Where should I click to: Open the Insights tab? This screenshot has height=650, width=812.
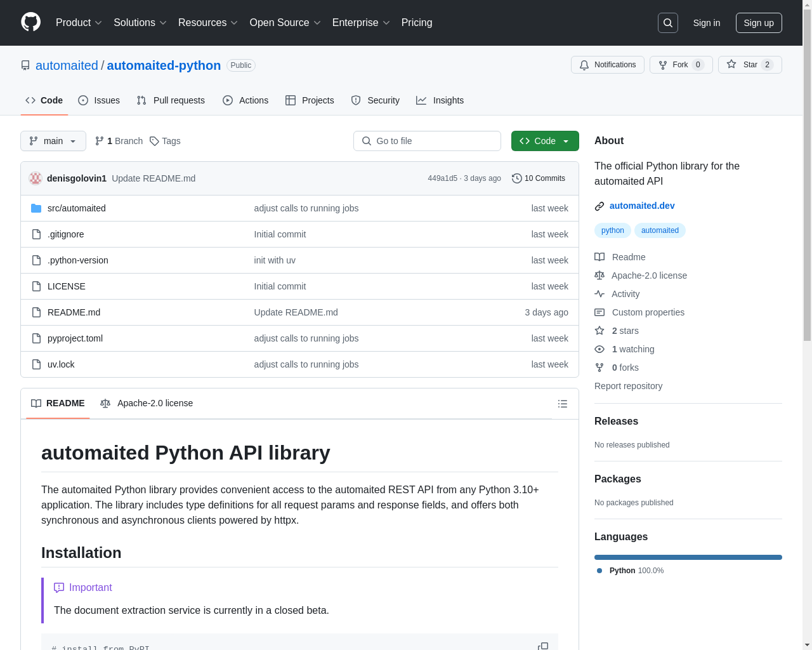pyautogui.click(x=440, y=100)
